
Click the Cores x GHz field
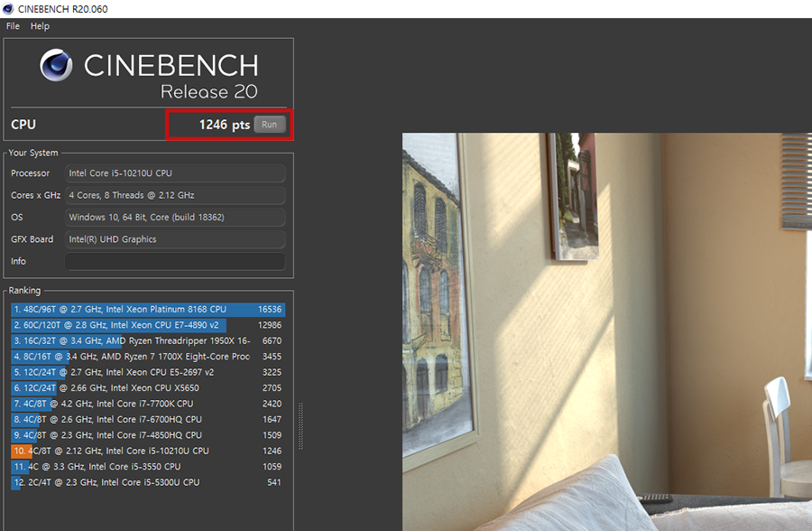(175, 195)
